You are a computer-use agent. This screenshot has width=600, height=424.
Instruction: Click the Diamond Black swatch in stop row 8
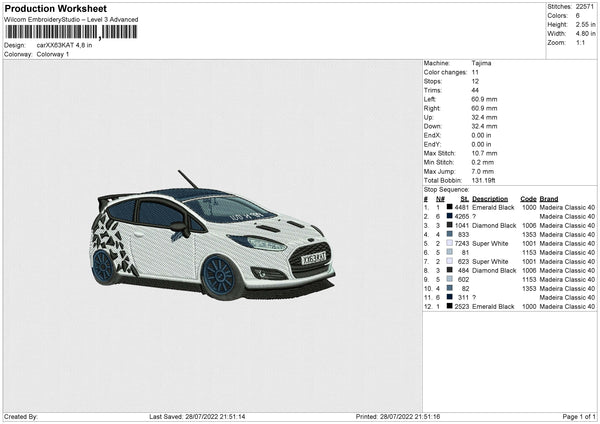tap(449, 271)
